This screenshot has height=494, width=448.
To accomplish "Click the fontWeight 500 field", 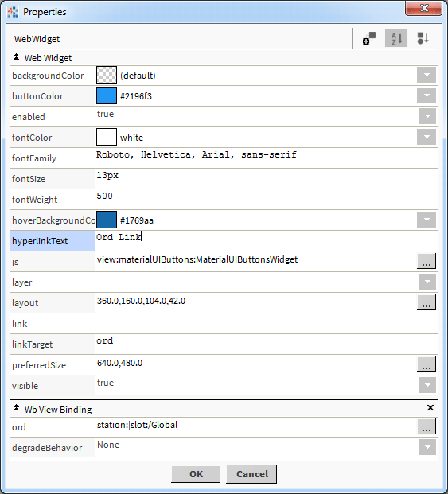I will [267, 199].
